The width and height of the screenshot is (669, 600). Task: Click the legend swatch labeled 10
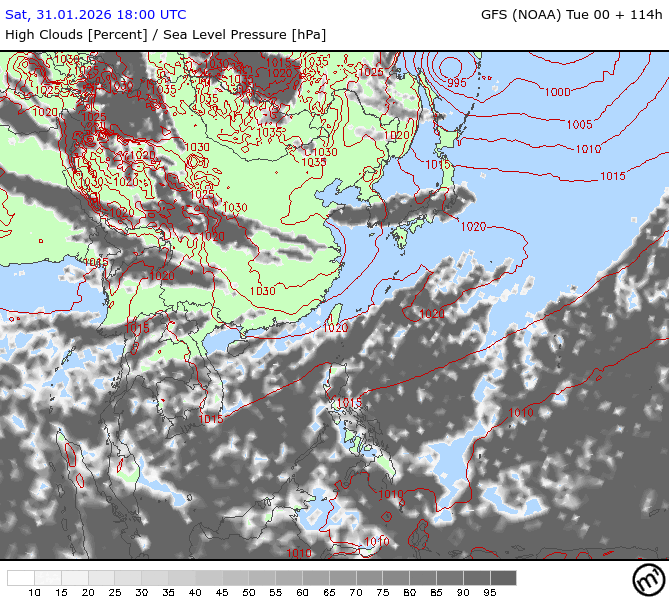35,578
